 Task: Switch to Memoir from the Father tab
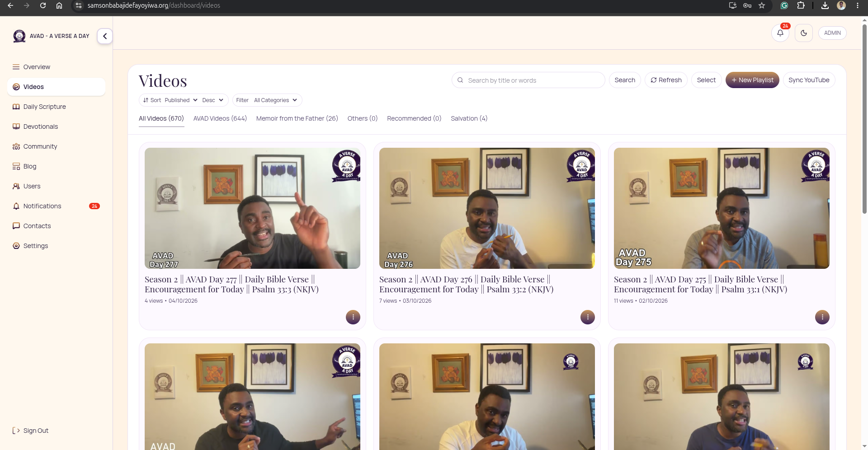pyautogui.click(x=297, y=118)
